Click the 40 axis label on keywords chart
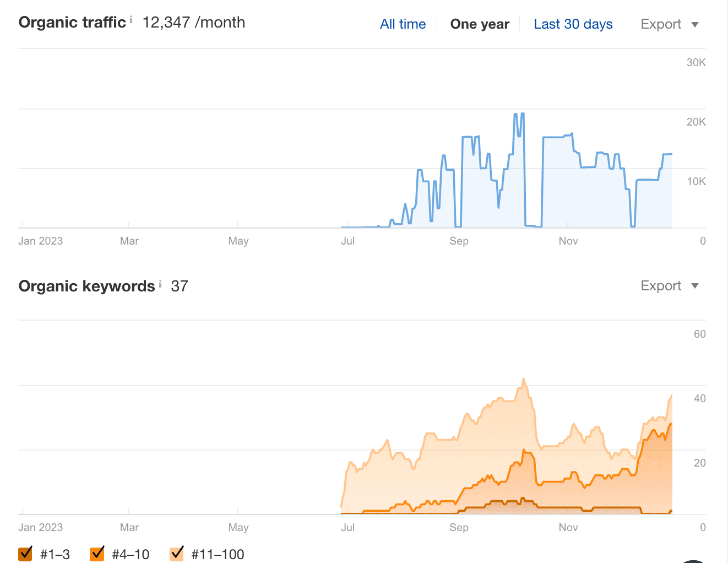The width and height of the screenshot is (728, 563). coord(699,398)
